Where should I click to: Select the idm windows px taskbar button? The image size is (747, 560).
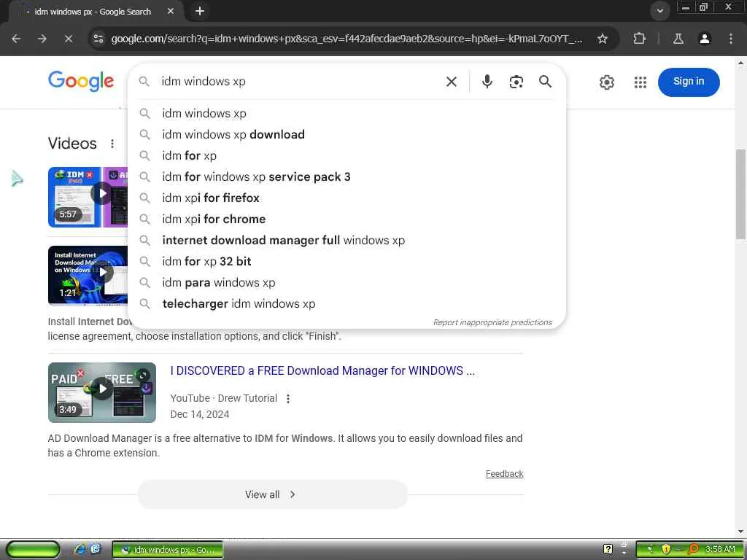(168, 550)
